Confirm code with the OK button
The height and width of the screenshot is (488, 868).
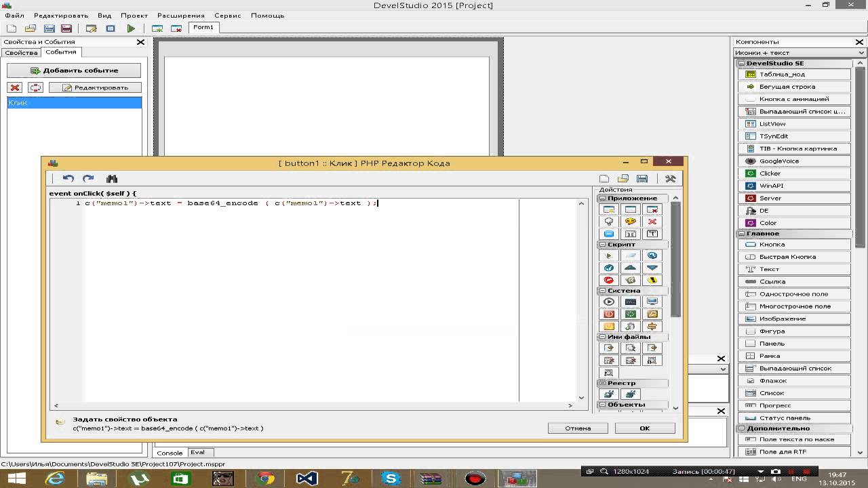(645, 428)
